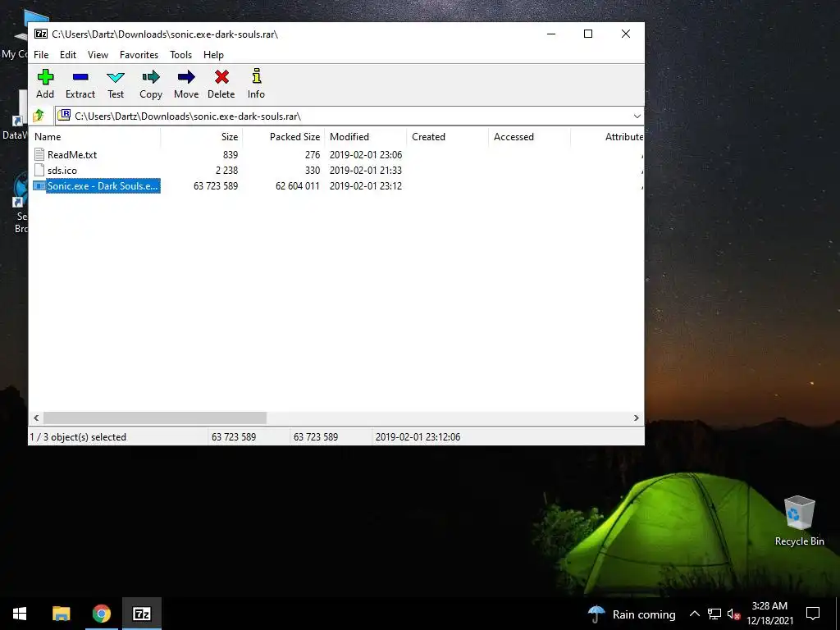Screen dimensions: 840x630
Task: Sort by the Packed Size column header
Action: [283, 137]
